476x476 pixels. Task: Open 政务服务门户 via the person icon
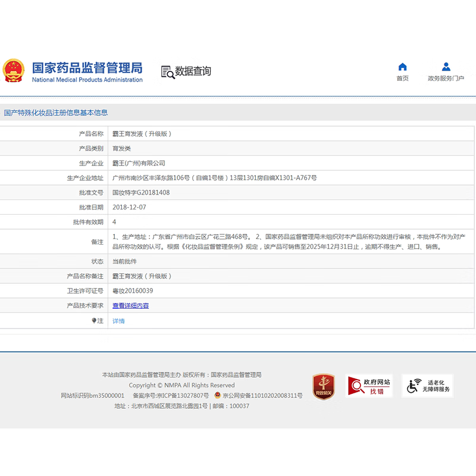[446, 67]
